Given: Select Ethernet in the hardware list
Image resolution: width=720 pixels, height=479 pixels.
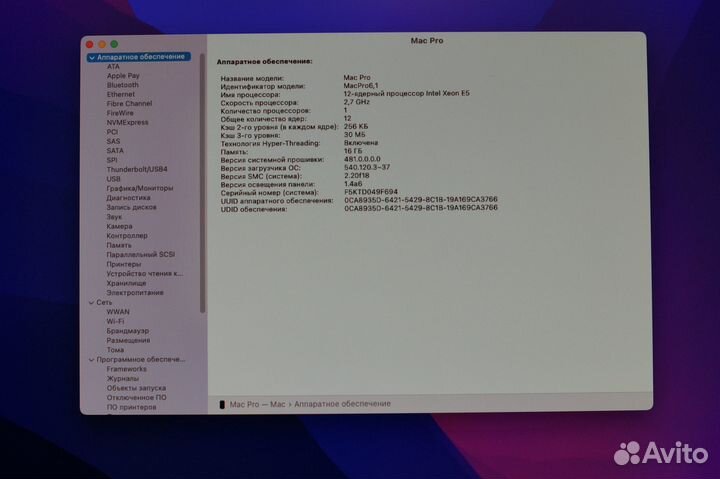Looking at the screenshot, I should pos(121,94).
